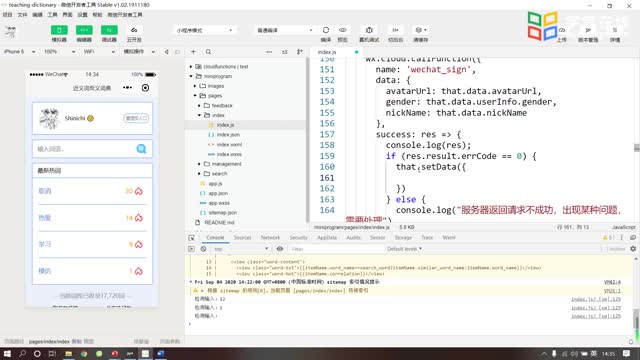Click the switch to background icon
The image size is (640, 360).
click(x=395, y=30)
